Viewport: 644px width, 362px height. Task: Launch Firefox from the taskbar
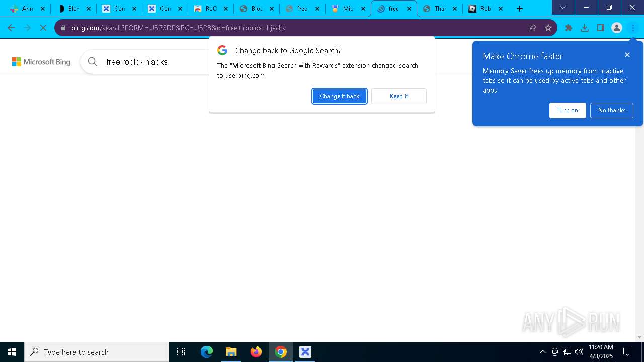point(256,352)
